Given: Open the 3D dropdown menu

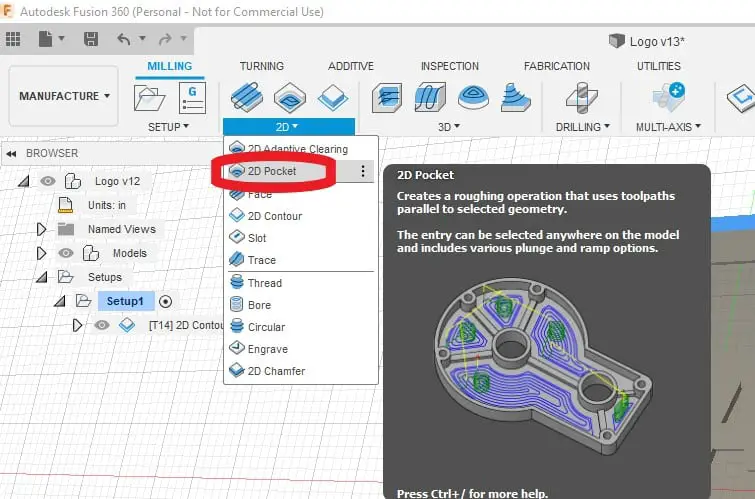Looking at the screenshot, I should coord(448,127).
